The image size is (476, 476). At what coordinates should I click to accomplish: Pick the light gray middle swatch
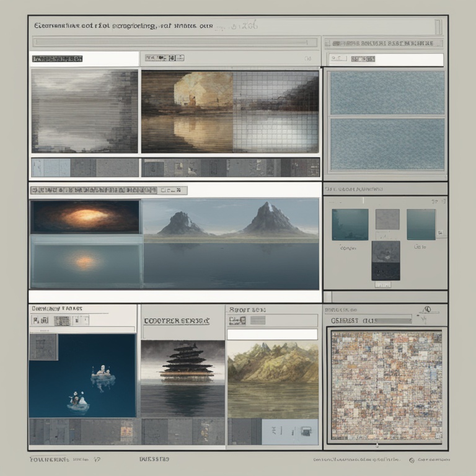(x=387, y=219)
